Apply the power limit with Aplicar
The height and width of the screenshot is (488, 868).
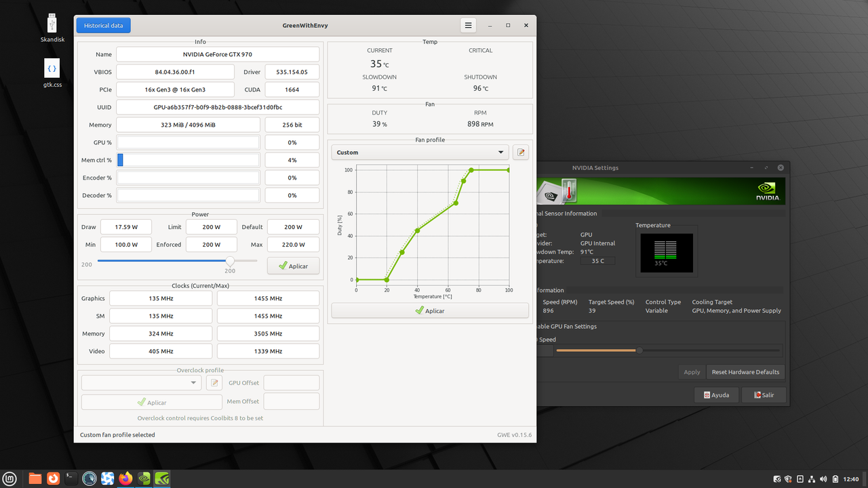tap(293, 266)
